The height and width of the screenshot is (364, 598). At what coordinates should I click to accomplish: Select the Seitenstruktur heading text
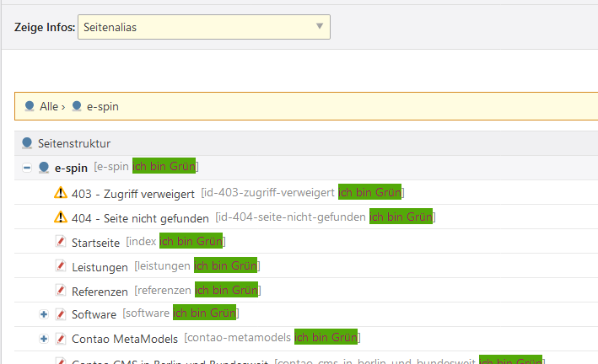click(74, 144)
